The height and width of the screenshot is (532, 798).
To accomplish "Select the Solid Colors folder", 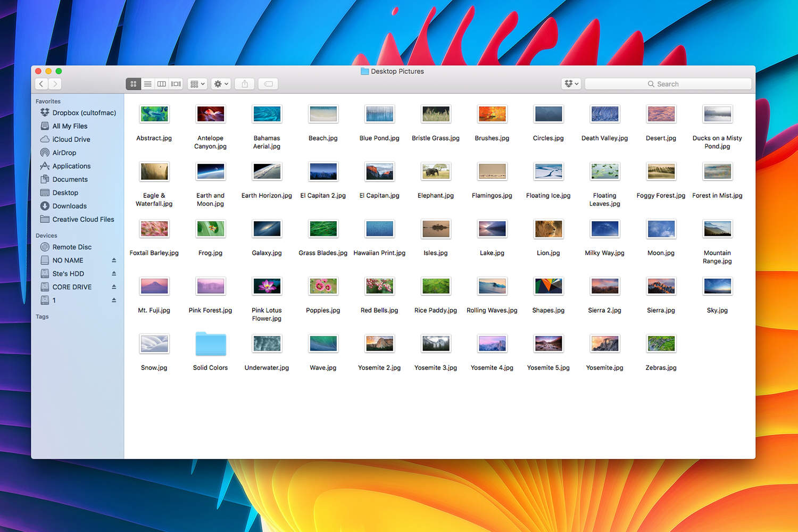I will pos(211,344).
